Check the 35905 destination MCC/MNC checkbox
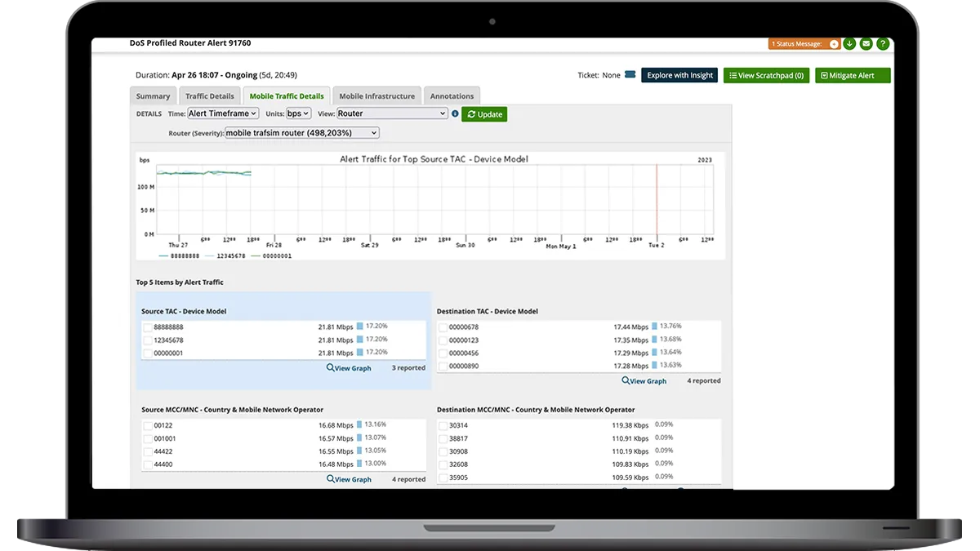This screenshot has width=980, height=551. [x=443, y=478]
